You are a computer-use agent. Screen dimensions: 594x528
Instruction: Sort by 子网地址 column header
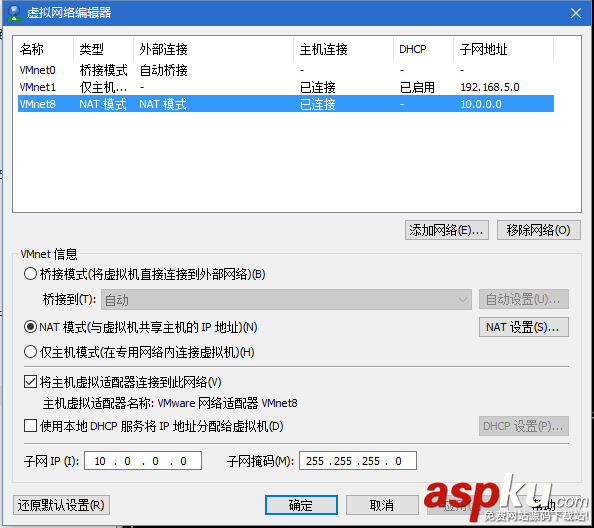coord(503,49)
